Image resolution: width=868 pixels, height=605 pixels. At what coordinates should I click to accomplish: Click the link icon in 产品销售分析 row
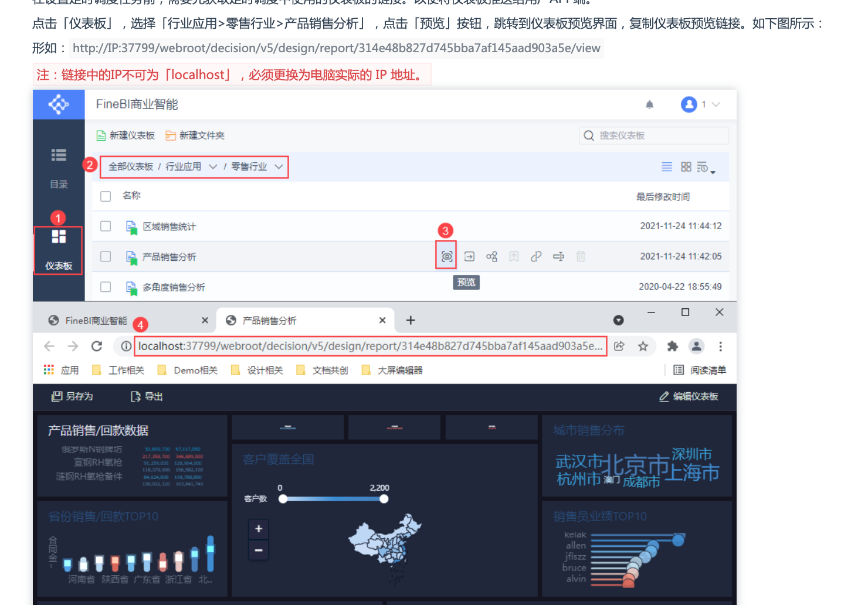(x=536, y=256)
